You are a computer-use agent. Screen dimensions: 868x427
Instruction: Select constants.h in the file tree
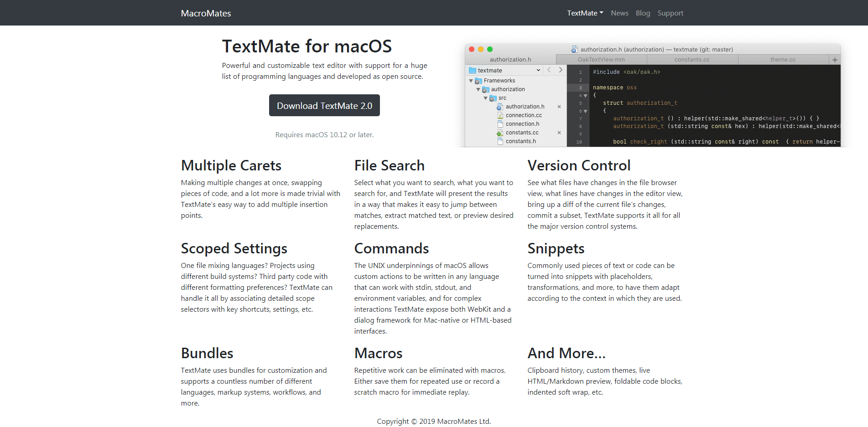[x=520, y=141]
